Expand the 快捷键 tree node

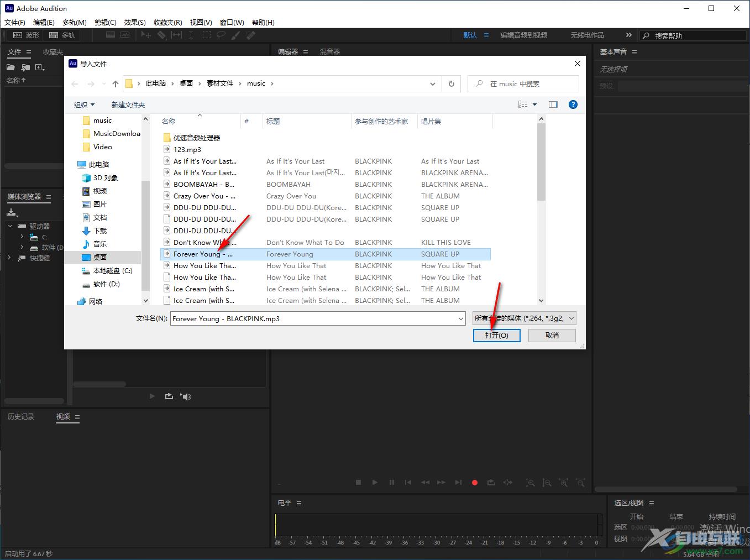pos(9,258)
